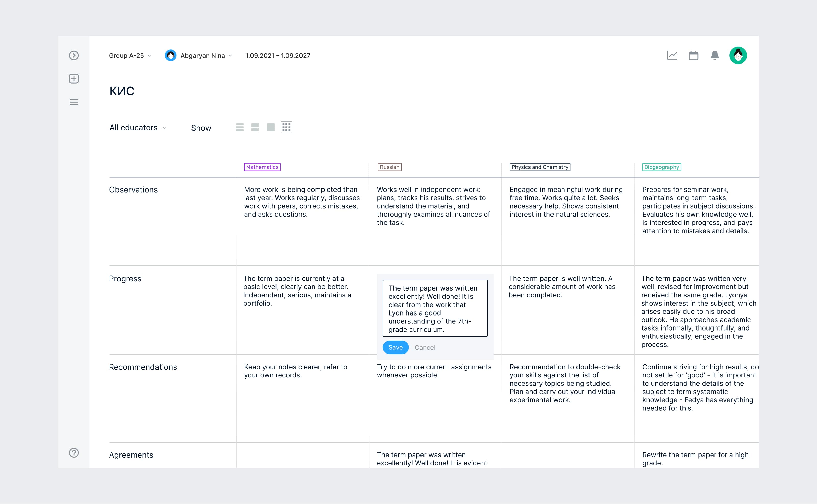Viewport: 817px width, 504px height.
Task: Open the Abgaryan Nina student dropdown
Action: [x=205, y=55]
